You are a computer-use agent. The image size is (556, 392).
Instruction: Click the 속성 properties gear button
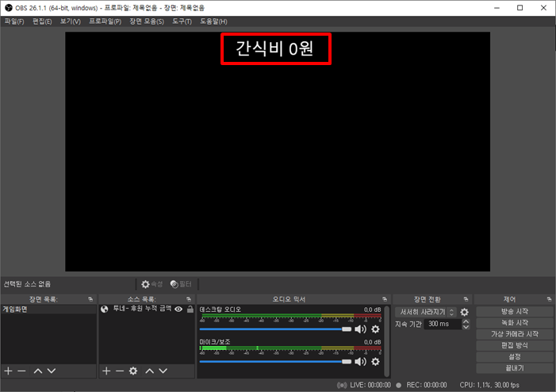(x=151, y=284)
